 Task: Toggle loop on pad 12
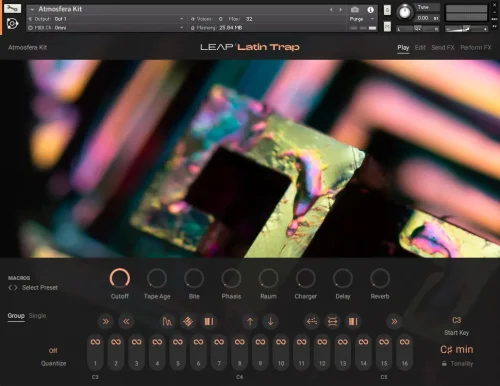(322, 342)
